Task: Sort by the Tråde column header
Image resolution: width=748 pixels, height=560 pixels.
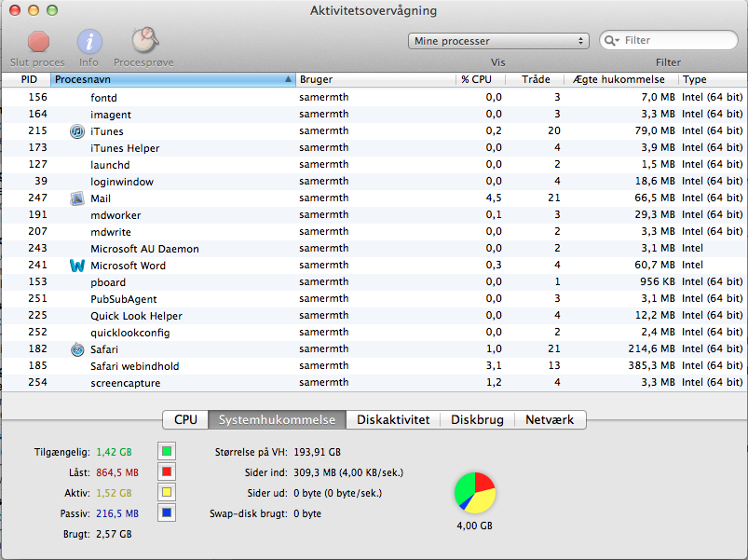Action: [x=535, y=79]
